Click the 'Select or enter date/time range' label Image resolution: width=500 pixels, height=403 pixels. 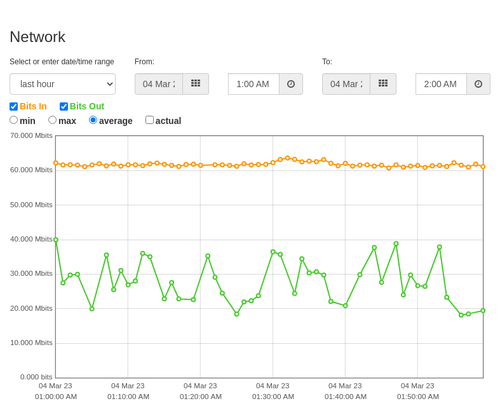click(62, 62)
